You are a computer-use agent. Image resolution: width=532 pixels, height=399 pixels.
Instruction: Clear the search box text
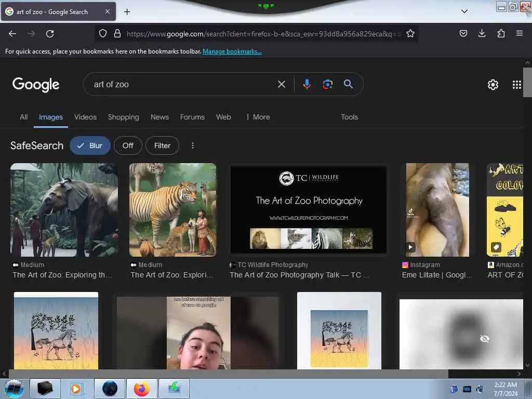pyautogui.click(x=281, y=84)
